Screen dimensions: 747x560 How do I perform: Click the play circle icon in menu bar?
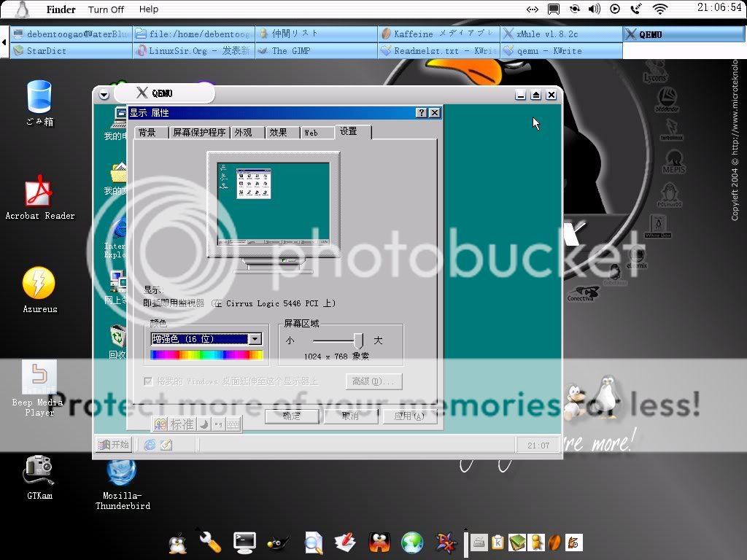click(615, 9)
